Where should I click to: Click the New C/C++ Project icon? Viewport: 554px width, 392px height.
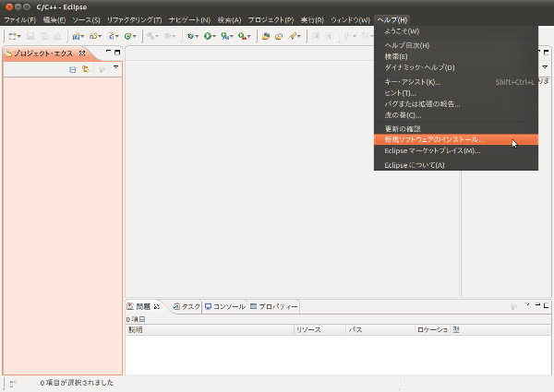pos(76,36)
